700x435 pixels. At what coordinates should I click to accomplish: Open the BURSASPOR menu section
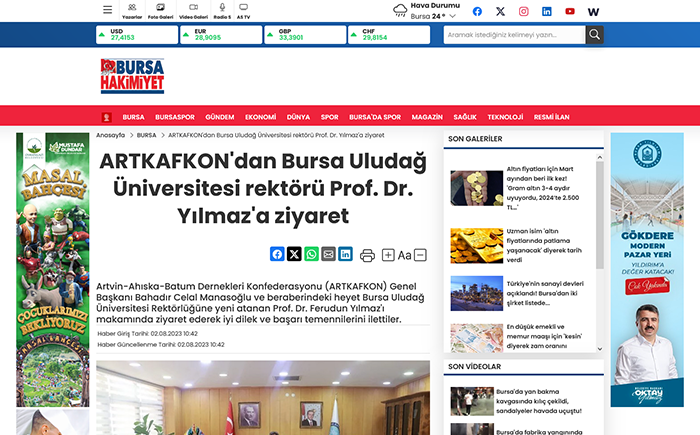click(x=175, y=117)
